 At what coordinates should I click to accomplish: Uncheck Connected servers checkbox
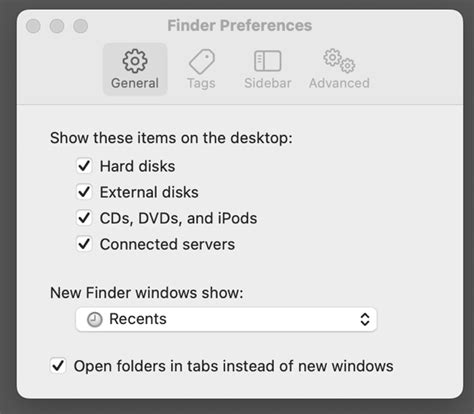(x=84, y=244)
